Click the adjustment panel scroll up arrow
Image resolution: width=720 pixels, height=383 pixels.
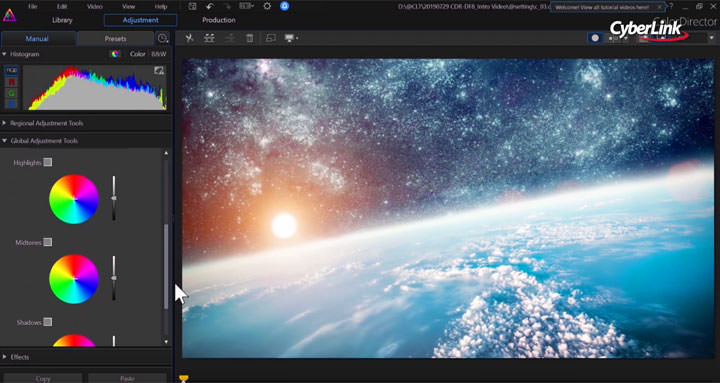pyautogui.click(x=166, y=153)
